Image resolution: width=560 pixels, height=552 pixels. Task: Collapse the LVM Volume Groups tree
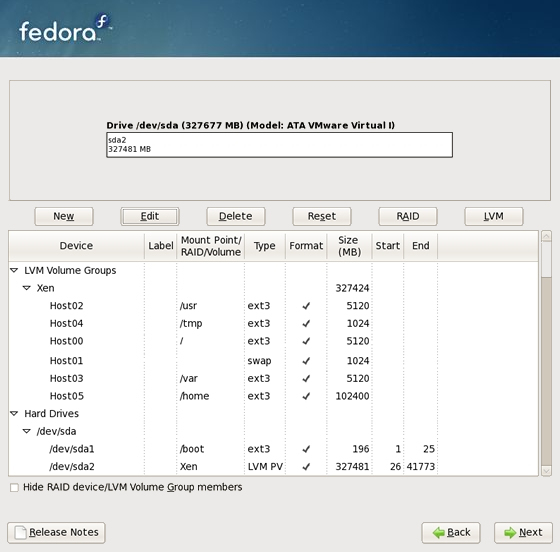[x=14, y=270]
